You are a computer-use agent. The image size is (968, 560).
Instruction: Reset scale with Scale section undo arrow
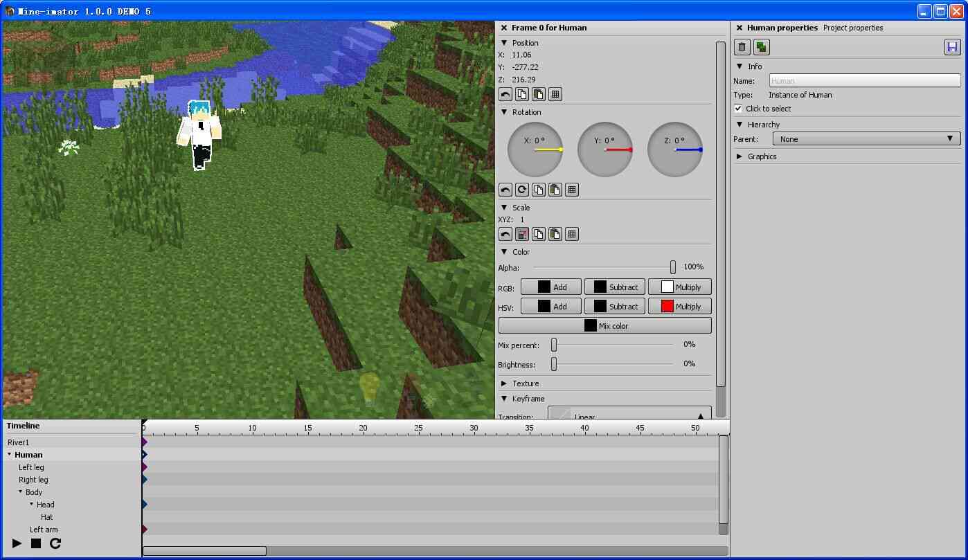[505, 234]
